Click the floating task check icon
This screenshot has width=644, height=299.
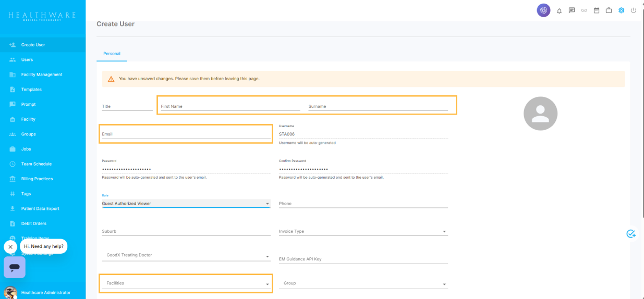click(x=631, y=234)
